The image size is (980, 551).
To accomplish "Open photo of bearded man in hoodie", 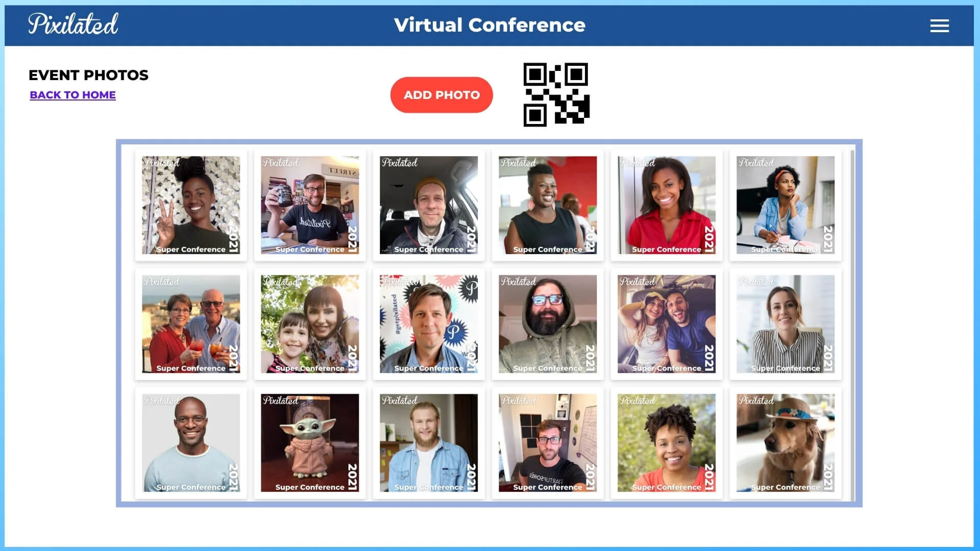I will [x=548, y=324].
